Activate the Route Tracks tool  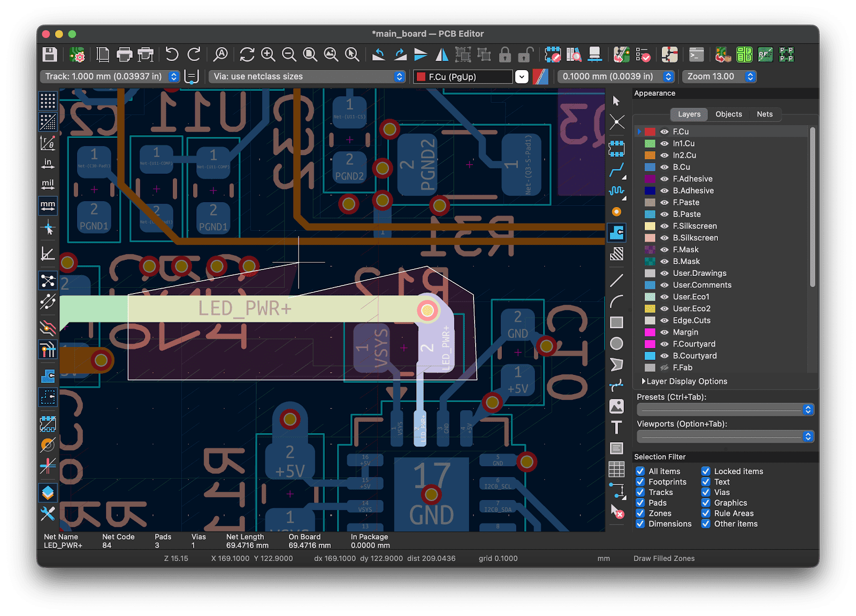[616, 171]
